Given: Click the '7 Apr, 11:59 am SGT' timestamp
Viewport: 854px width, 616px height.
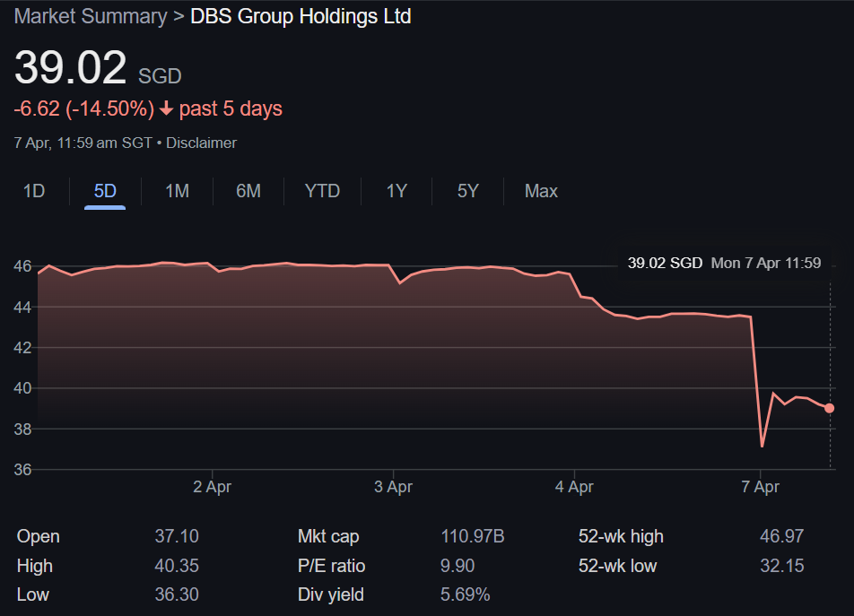Looking at the screenshot, I should 83,143.
